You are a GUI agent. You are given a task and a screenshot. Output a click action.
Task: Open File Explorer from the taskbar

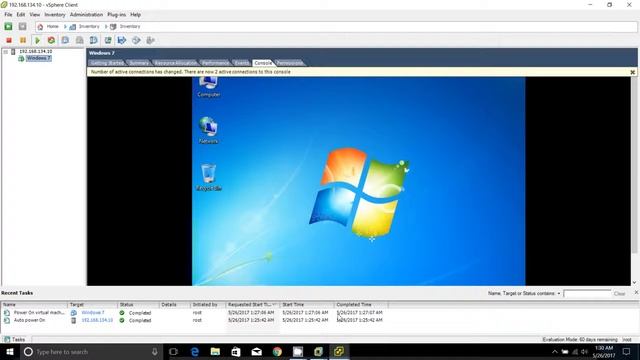[x=215, y=351]
